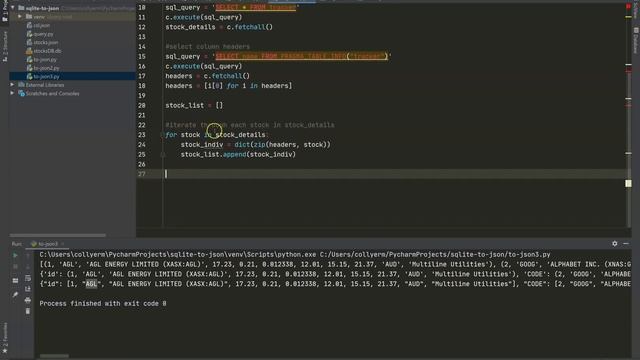Expand External Libraries node
640x360 pixels.
(x=12, y=85)
